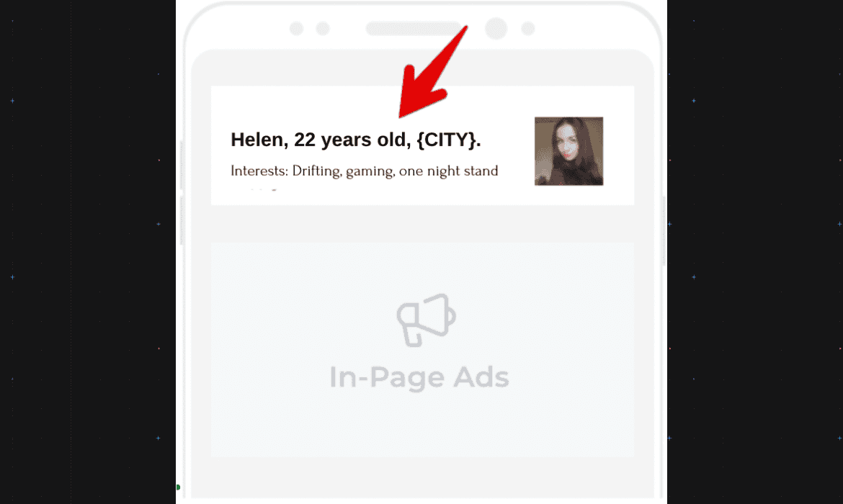
Task: Tap the phone's speaker bar at the top
Action: pos(412,29)
